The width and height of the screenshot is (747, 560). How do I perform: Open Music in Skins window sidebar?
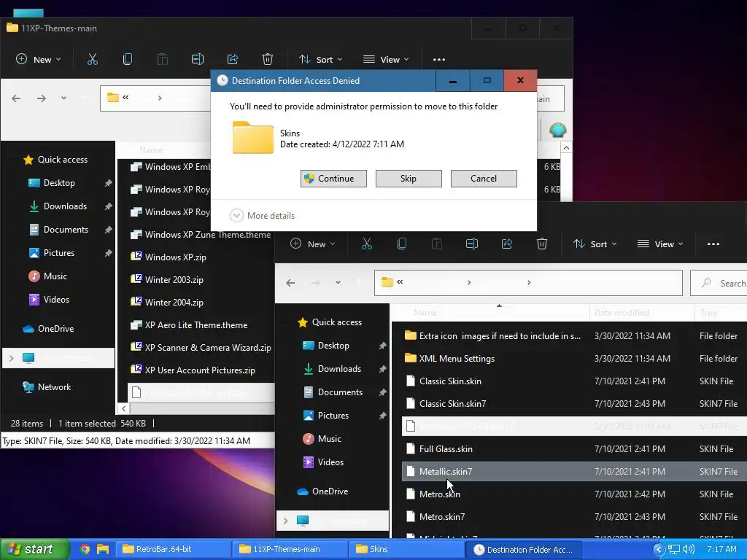tap(329, 438)
